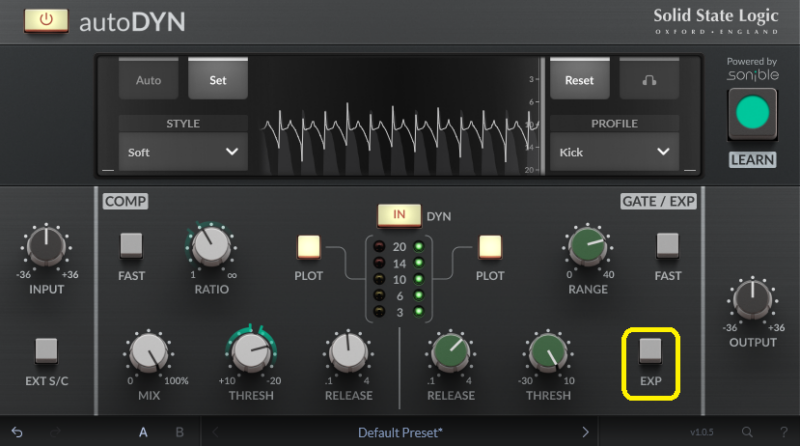
Task: Open the PROFILE dropdown showing Kick
Action: click(613, 152)
